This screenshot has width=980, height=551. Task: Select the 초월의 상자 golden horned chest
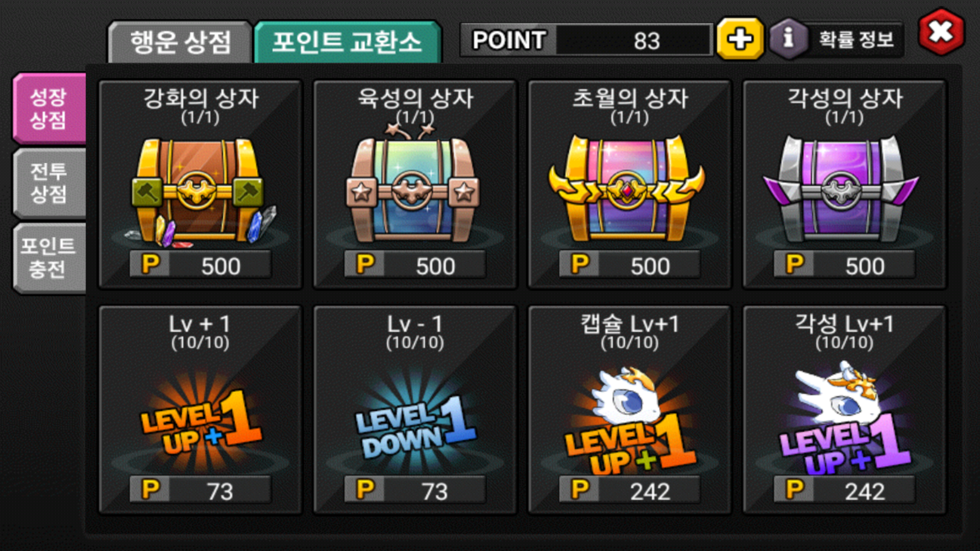pos(628,188)
